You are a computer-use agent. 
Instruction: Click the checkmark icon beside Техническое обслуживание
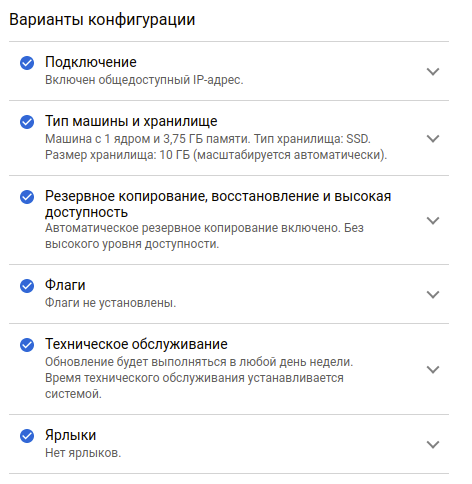[x=27, y=345]
